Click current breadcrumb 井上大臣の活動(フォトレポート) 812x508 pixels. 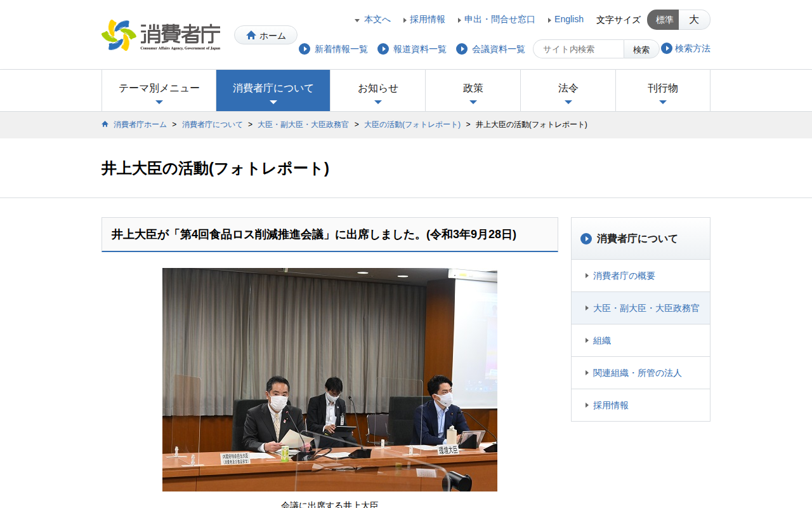(x=532, y=124)
